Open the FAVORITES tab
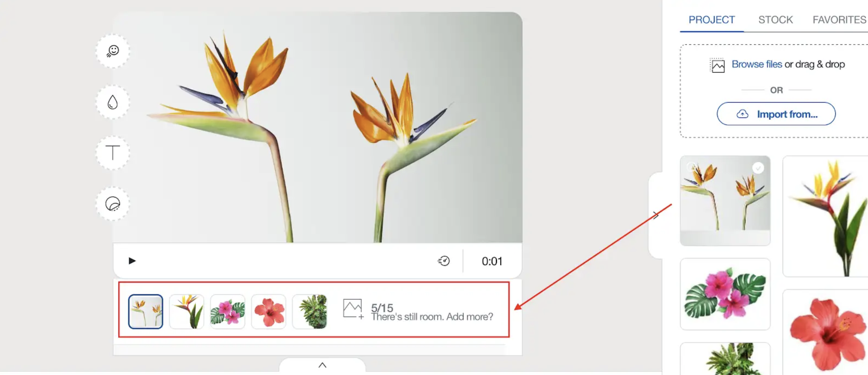 (x=839, y=20)
